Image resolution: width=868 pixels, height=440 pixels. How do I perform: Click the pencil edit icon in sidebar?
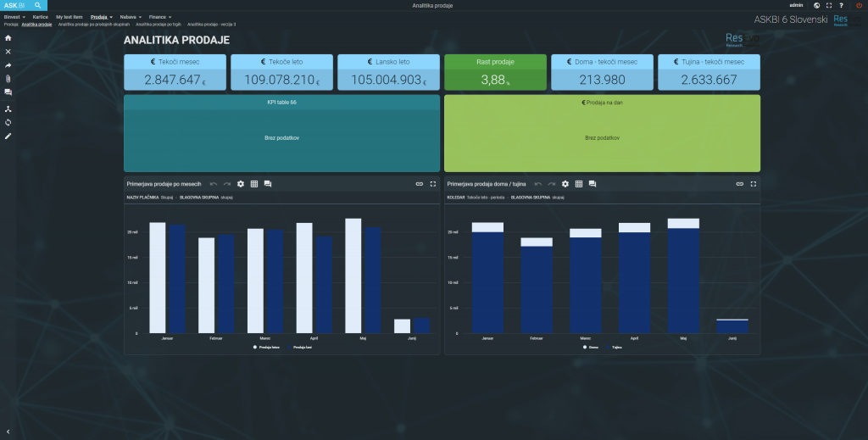tap(8, 136)
